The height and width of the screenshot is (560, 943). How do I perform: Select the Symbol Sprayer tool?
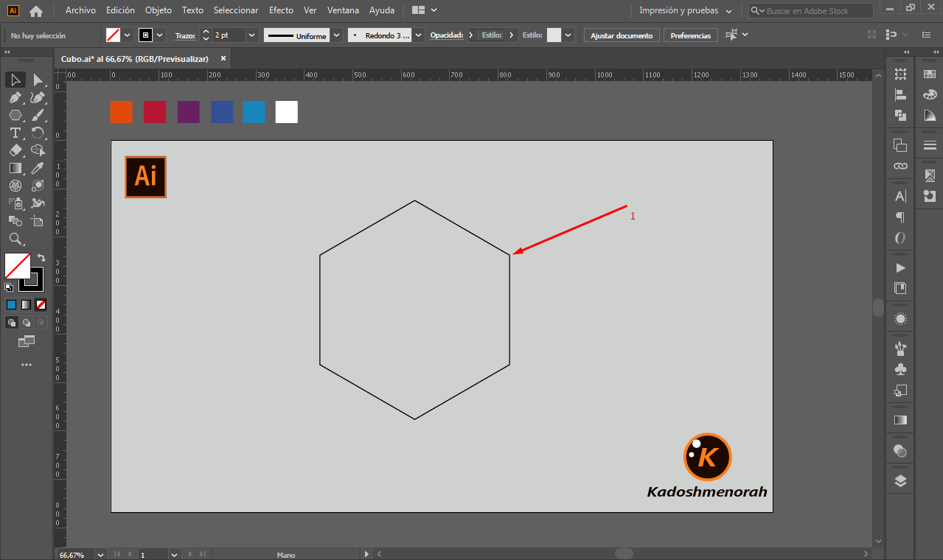[x=15, y=203]
